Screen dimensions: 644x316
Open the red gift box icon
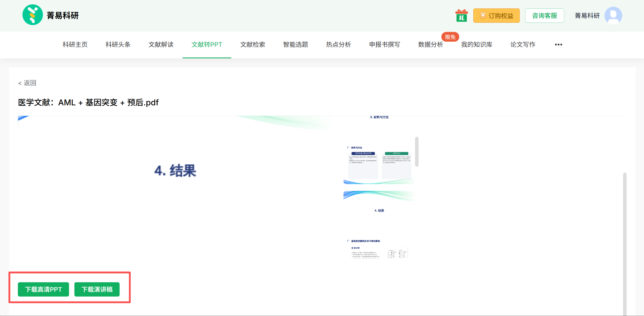462,16
